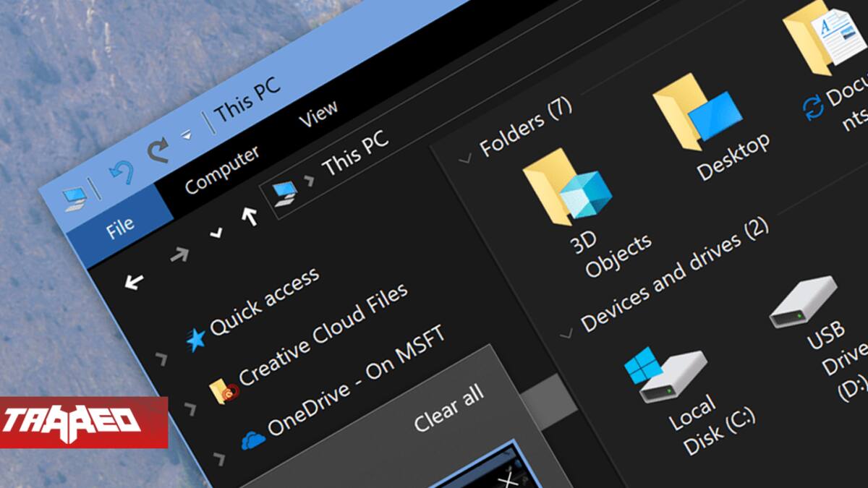This screenshot has height=488, width=868.
Task: Click the redo arrow in title bar
Action: (158, 151)
